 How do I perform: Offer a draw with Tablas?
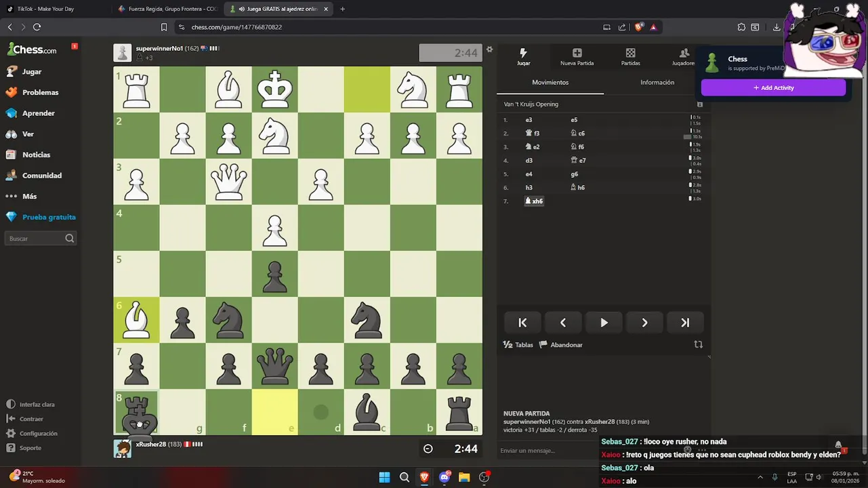[x=518, y=345]
